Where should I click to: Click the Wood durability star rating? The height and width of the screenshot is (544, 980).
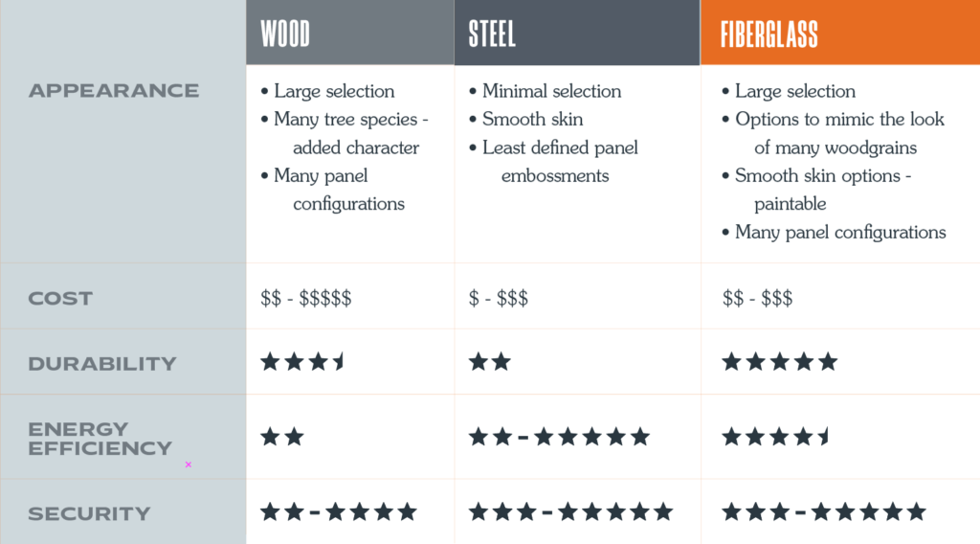tap(302, 362)
